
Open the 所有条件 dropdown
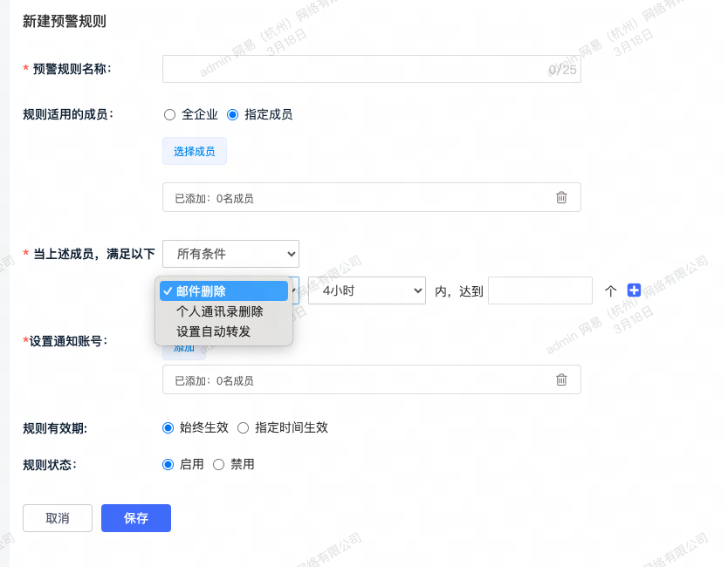click(x=230, y=254)
